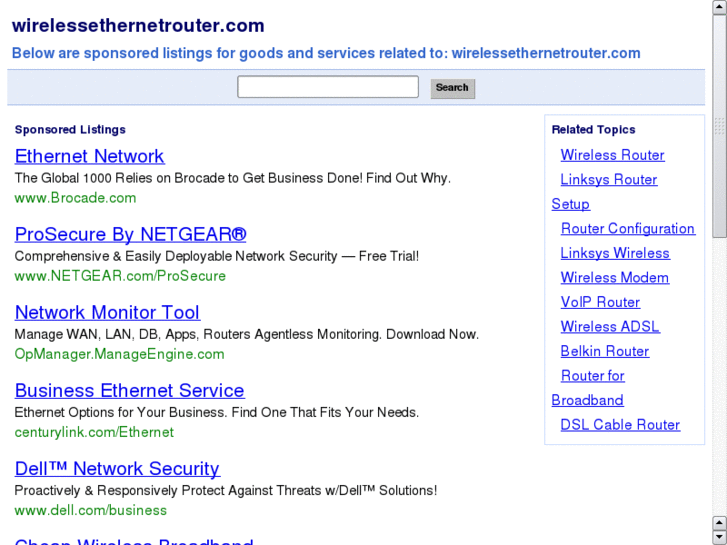This screenshot has height=545, width=727.
Task: Select Belkin Router topic
Action: tap(605, 351)
